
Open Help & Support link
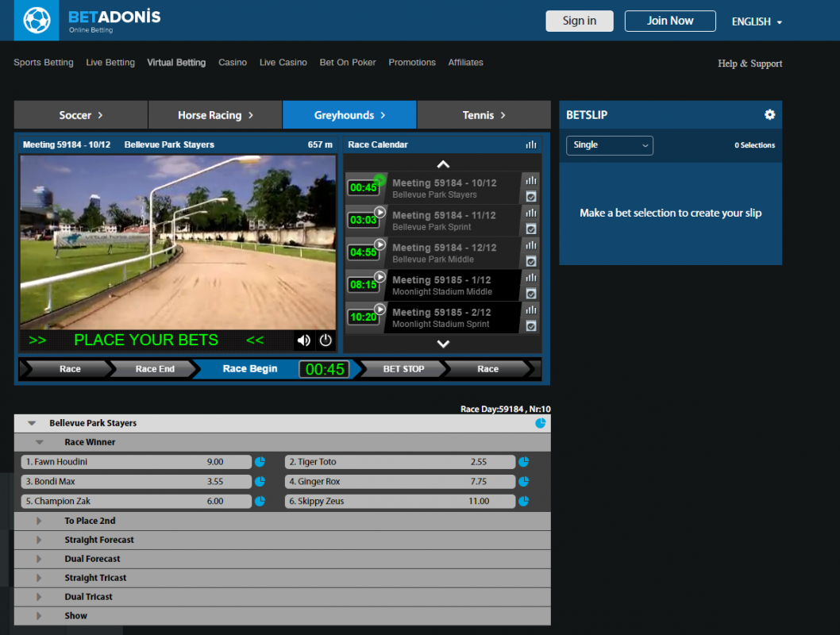pos(750,63)
